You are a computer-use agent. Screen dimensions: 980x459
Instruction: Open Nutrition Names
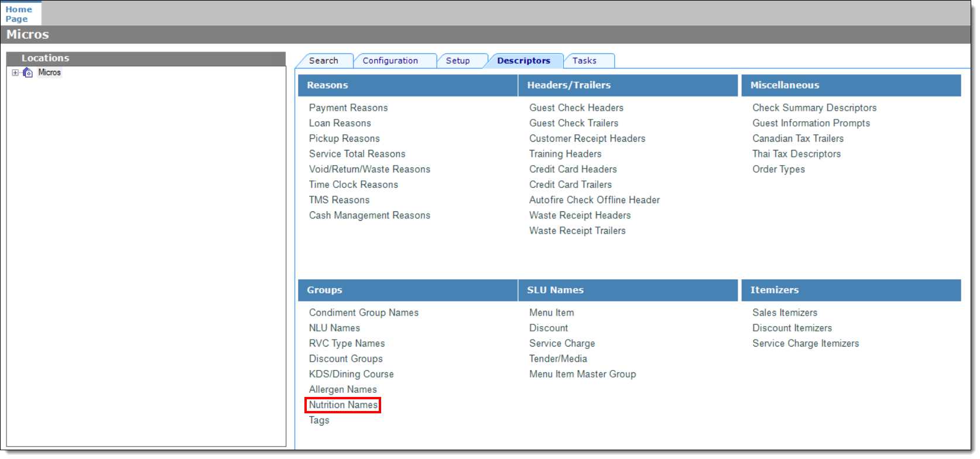pos(343,405)
